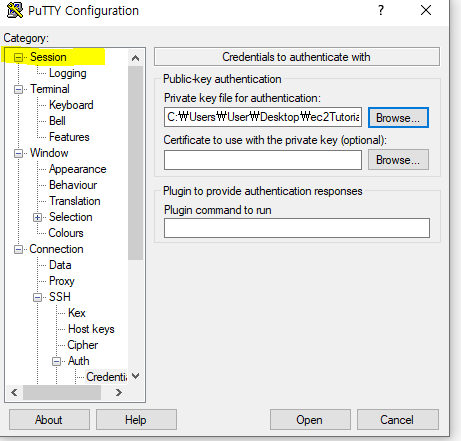Screen dimensions: 461x441
Task: Click the horizontal scroll left arrow
Action: (14, 393)
